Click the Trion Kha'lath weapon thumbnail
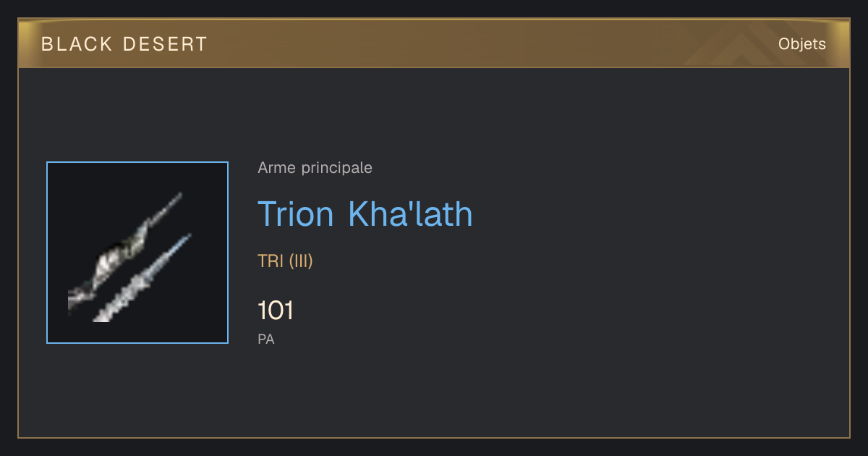The height and width of the screenshot is (456, 868). click(137, 253)
